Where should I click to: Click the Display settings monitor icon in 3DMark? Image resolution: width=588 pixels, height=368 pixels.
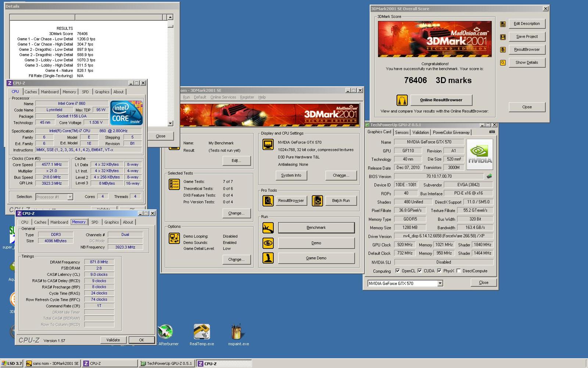(268, 145)
